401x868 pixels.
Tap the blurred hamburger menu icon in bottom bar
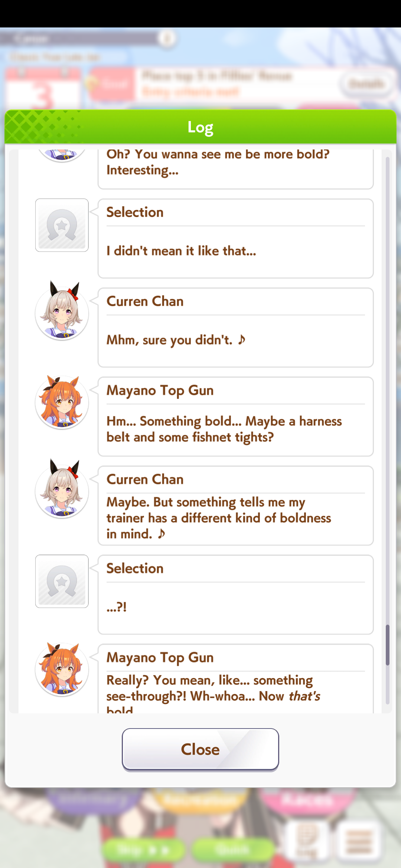pos(359,841)
